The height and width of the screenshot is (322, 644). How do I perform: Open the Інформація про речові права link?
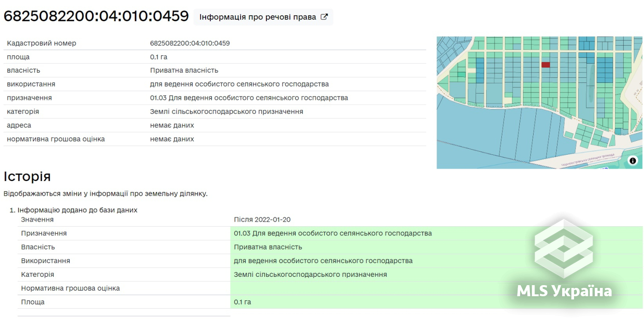263,17
